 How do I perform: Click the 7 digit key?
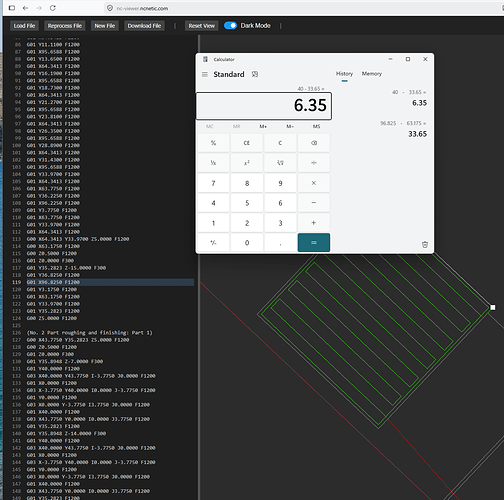[x=213, y=183]
